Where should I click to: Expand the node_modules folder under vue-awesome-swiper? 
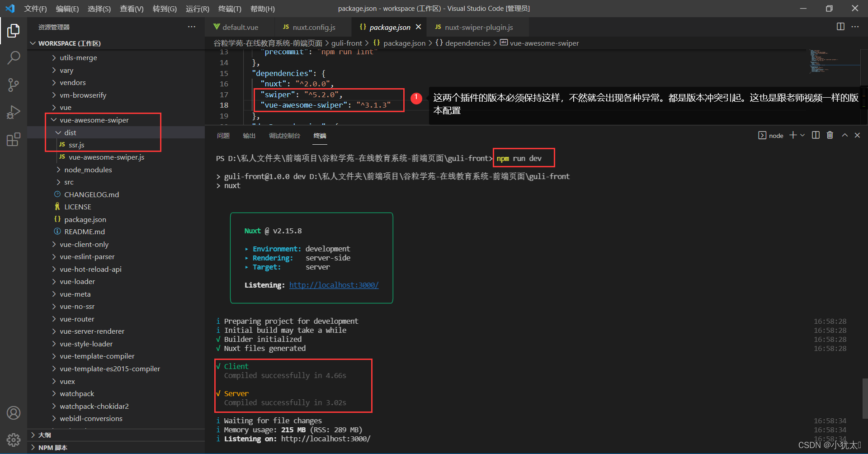coord(116,170)
